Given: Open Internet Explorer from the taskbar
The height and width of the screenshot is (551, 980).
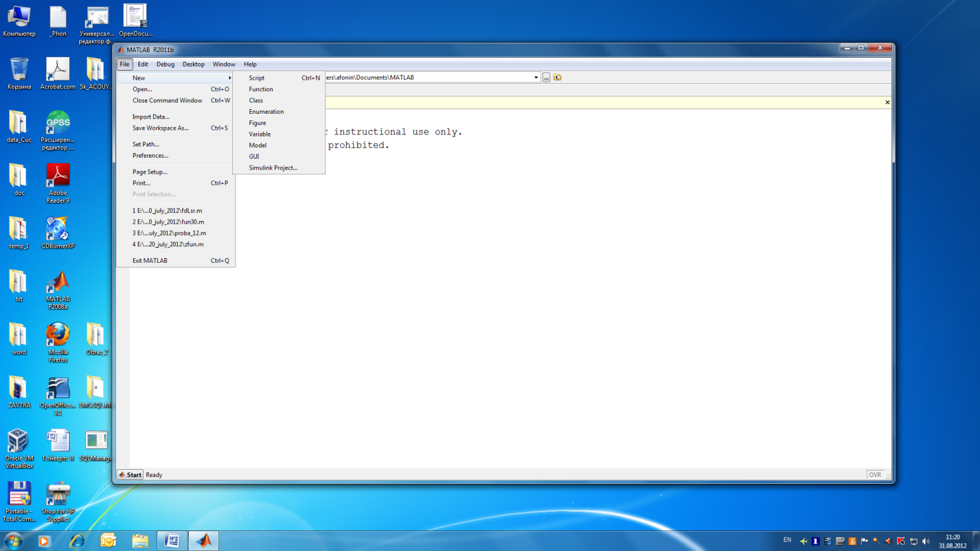Looking at the screenshot, I should pos(77,540).
